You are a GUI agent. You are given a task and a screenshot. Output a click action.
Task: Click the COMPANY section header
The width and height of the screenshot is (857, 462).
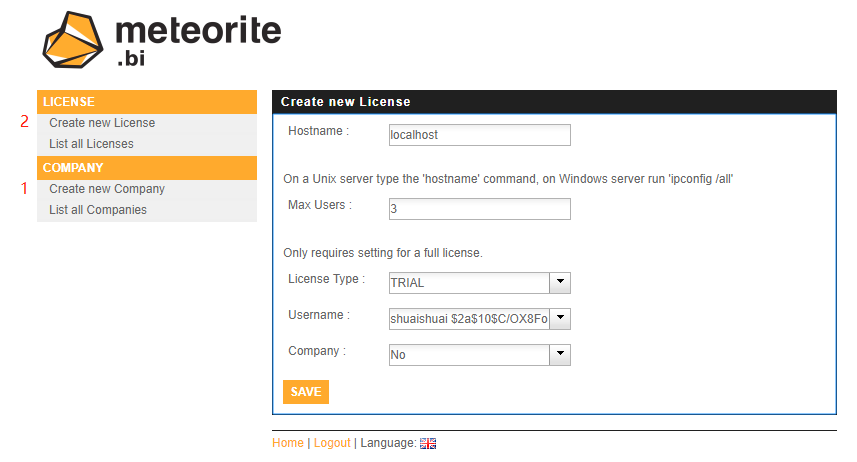click(x=146, y=168)
